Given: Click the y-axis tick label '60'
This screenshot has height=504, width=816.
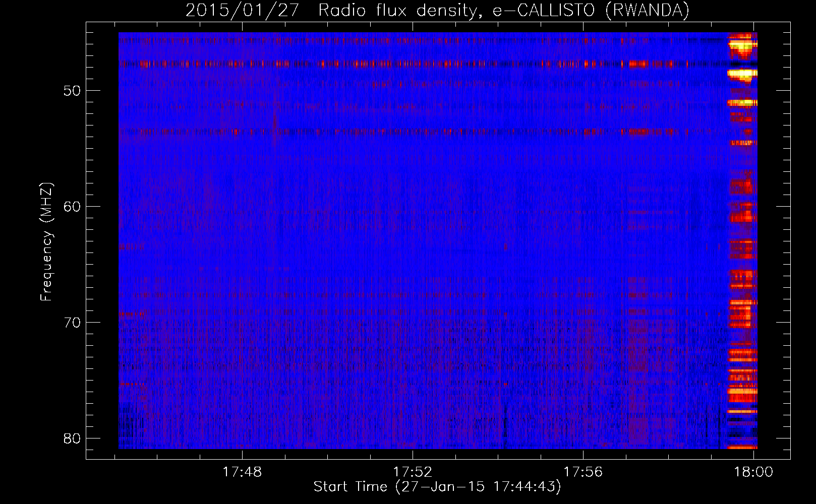Looking at the screenshot, I should pos(72,207).
